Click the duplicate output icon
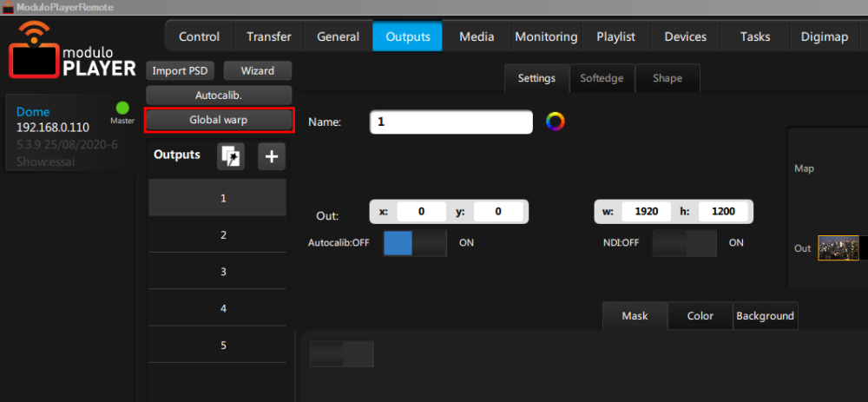The height and width of the screenshot is (402, 868). click(x=233, y=156)
